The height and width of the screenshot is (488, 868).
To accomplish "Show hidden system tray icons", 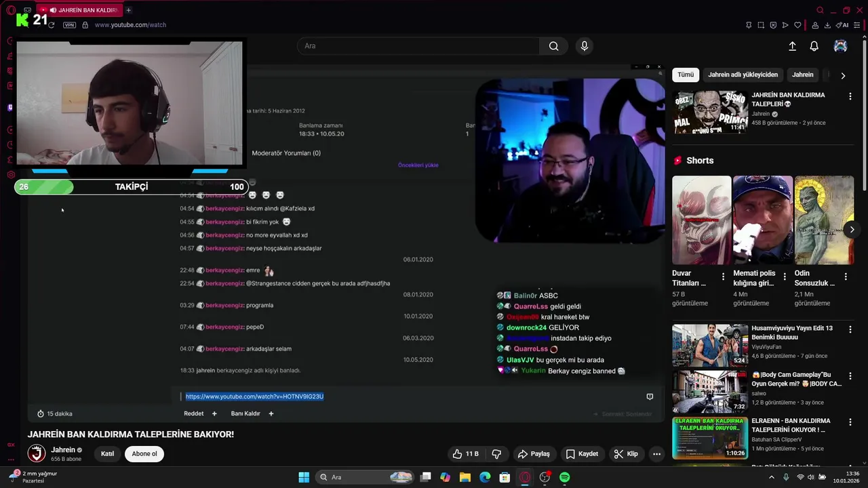I will coord(771,477).
